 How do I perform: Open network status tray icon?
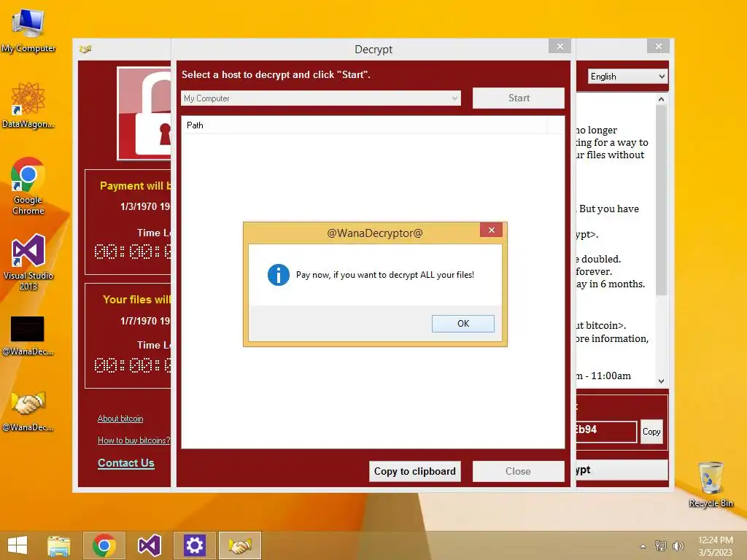click(661, 546)
